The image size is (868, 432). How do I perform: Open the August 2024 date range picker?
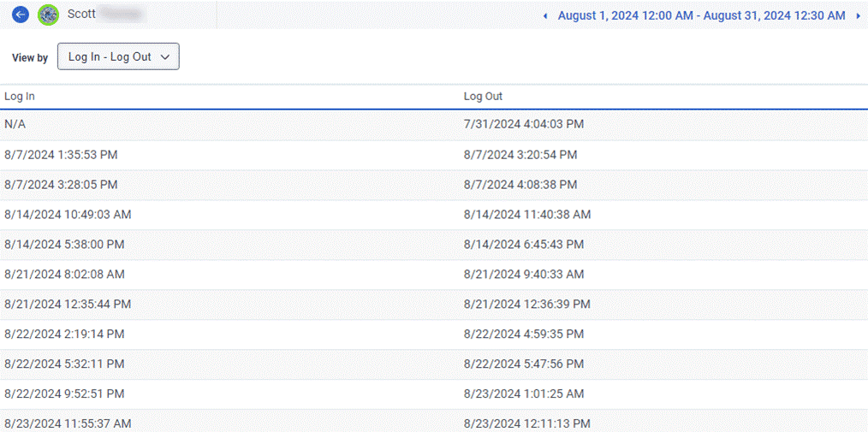701,15
